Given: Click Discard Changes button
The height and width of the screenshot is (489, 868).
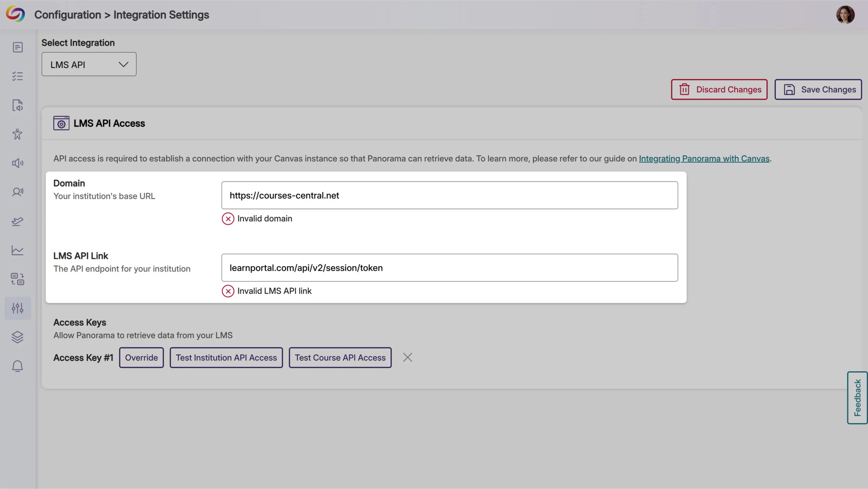Looking at the screenshot, I should [719, 90].
